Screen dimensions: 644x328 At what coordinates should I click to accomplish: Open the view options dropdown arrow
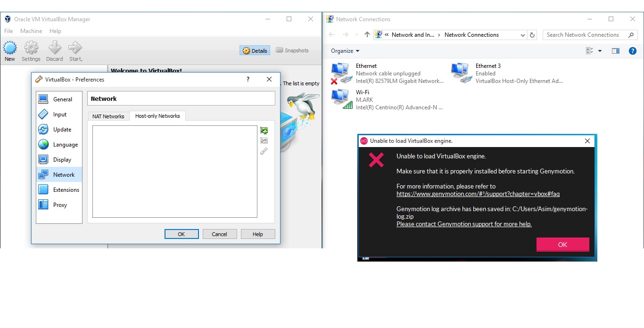click(x=600, y=51)
